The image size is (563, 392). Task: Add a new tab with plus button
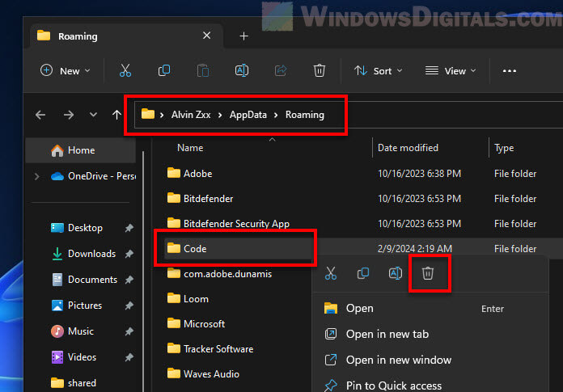point(243,36)
